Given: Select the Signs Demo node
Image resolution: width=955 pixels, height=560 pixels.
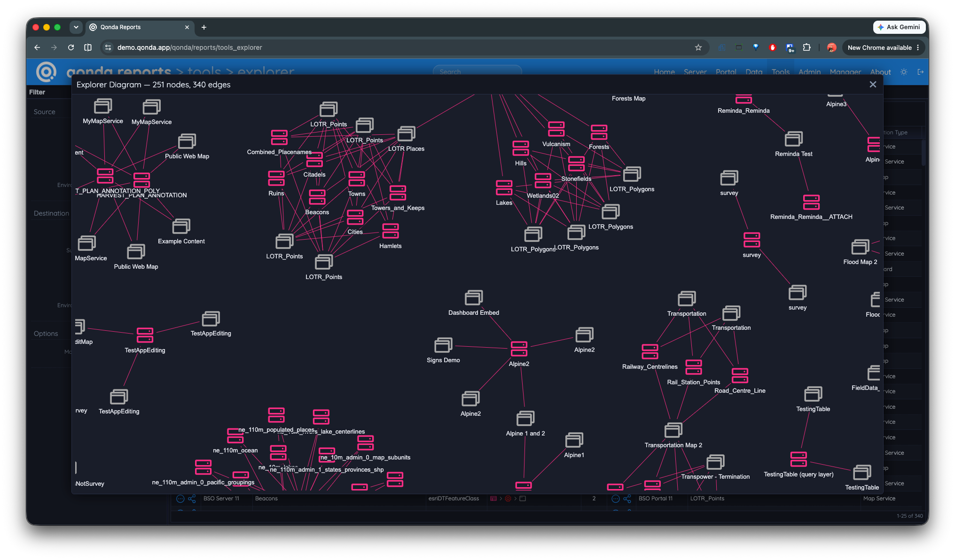Looking at the screenshot, I should tap(444, 345).
